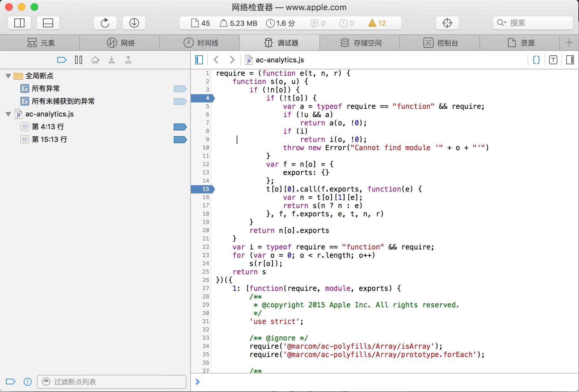
Task: Toggle pretty print curly braces button
Action: tap(536, 60)
